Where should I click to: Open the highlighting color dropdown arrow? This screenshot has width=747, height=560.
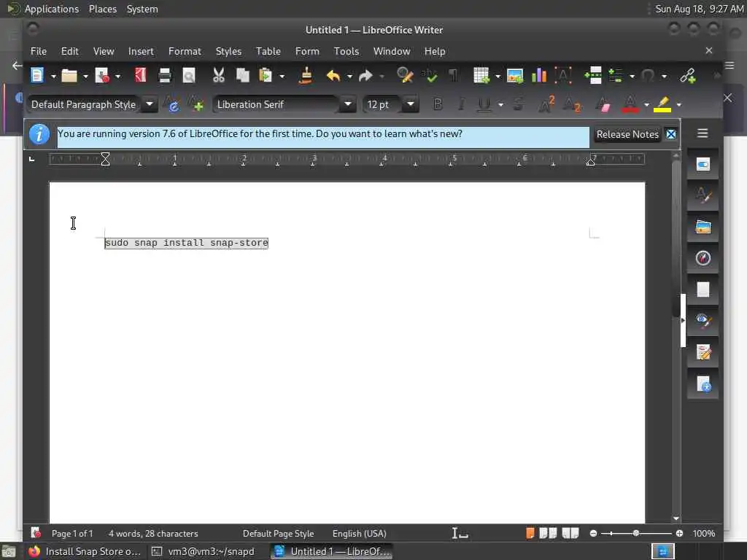tap(679, 105)
